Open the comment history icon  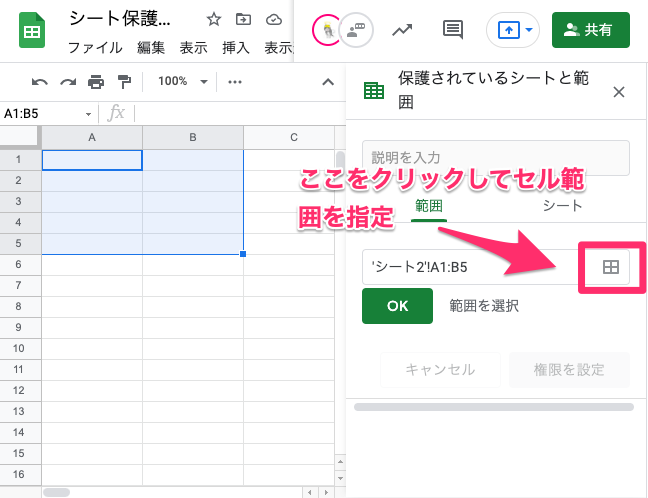click(453, 30)
